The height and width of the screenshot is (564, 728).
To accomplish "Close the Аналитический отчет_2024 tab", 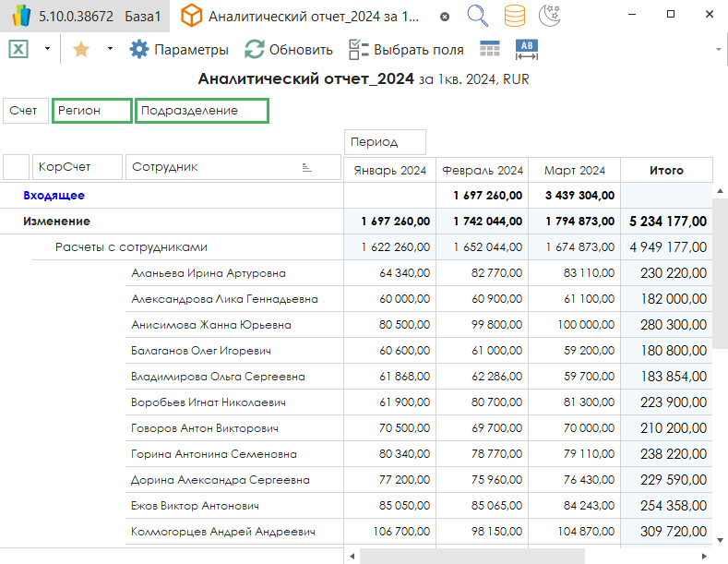I will point(445,17).
